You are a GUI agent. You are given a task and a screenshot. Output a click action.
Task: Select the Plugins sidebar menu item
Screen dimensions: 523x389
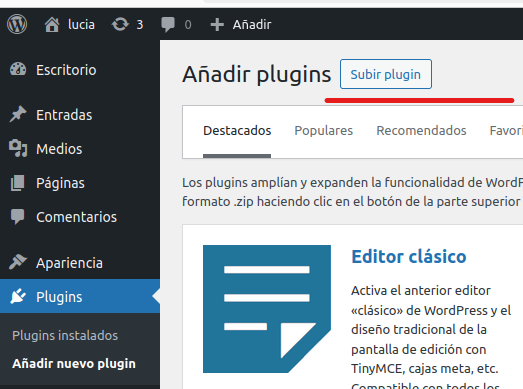click(80, 296)
